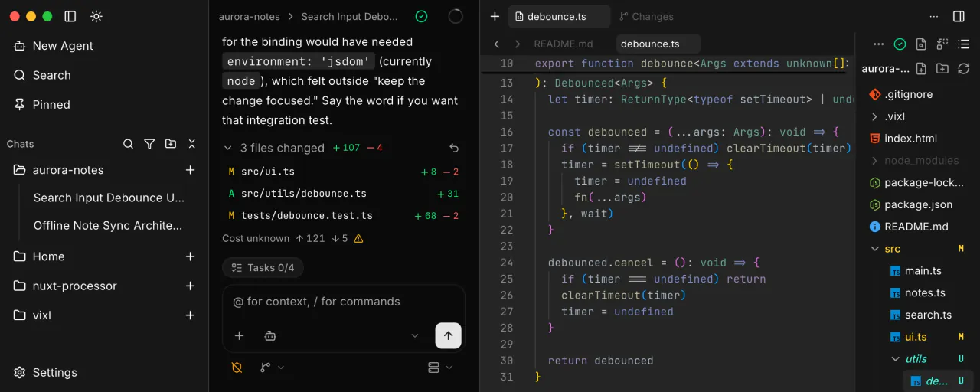Go forward with the editor right chevron
Image resolution: width=980 pixels, height=392 pixels.
518,44
